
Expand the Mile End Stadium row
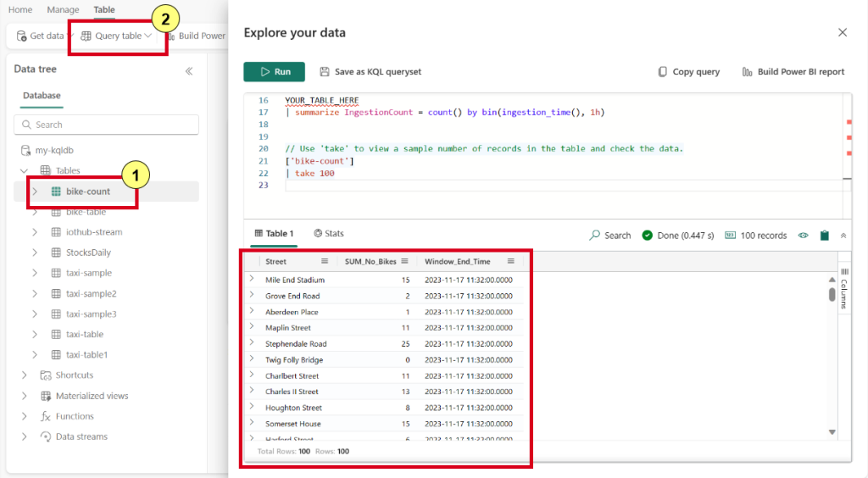[252, 279]
